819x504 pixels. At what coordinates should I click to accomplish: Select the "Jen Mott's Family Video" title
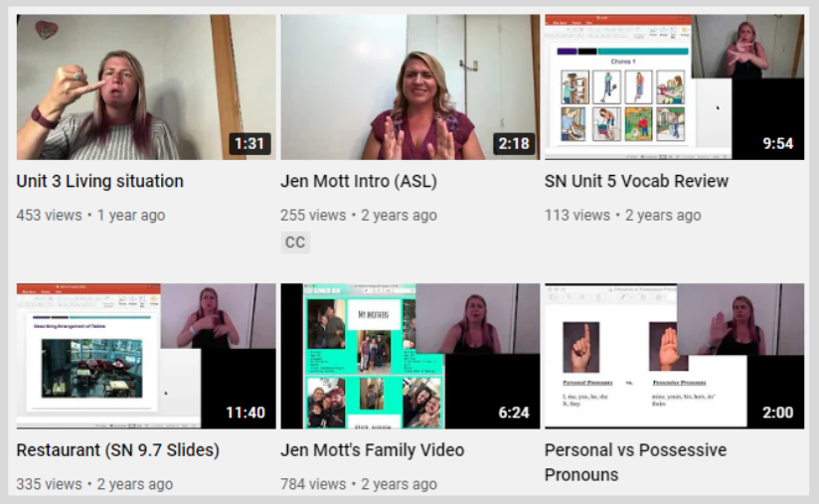tap(372, 450)
